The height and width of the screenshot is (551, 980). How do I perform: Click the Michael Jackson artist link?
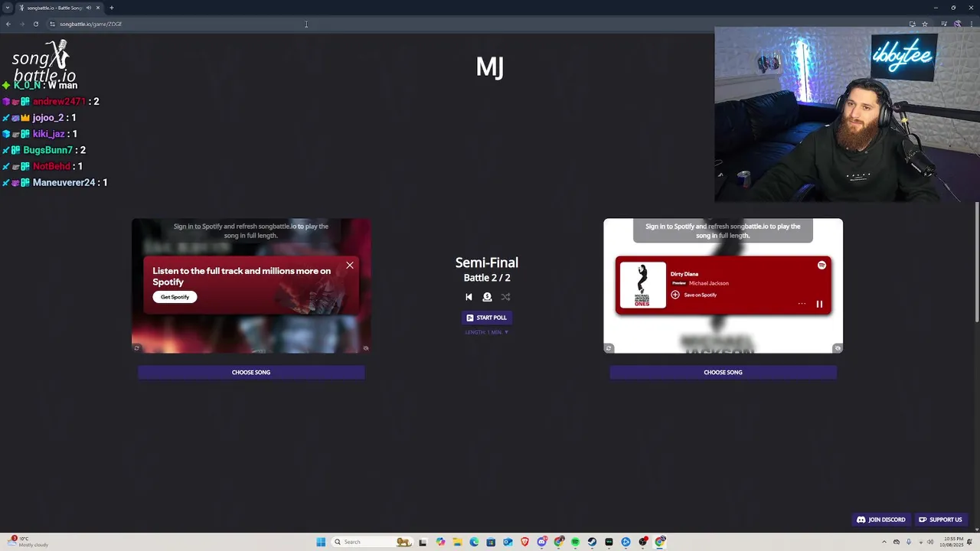[709, 283]
